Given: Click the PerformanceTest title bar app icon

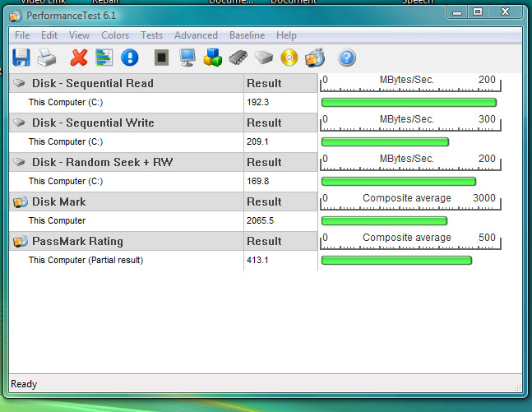Looking at the screenshot, I should [x=16, y=16].
